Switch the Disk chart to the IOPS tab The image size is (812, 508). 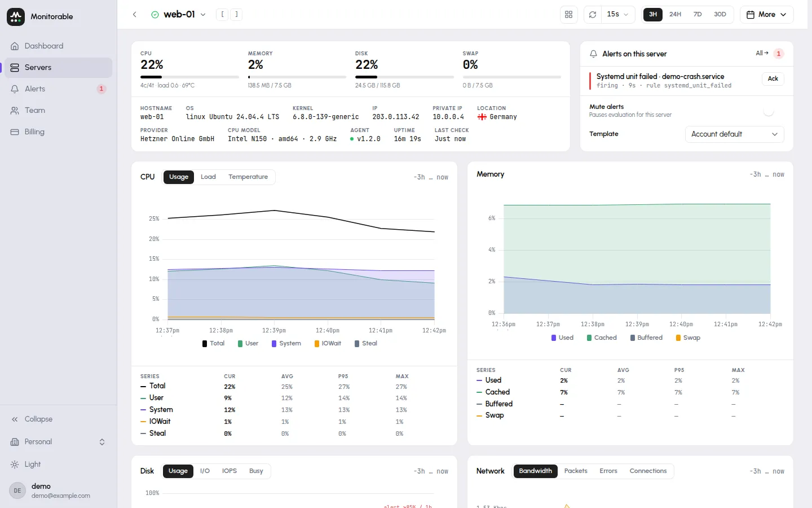tap(229, 471)
